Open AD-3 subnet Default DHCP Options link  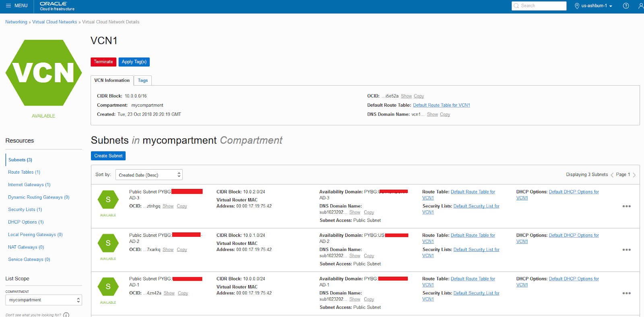click(x=574, y=192)
